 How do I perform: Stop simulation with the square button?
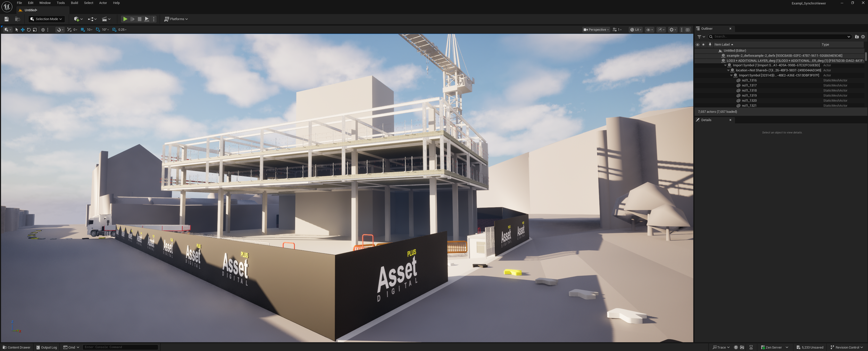click(140, 19)
